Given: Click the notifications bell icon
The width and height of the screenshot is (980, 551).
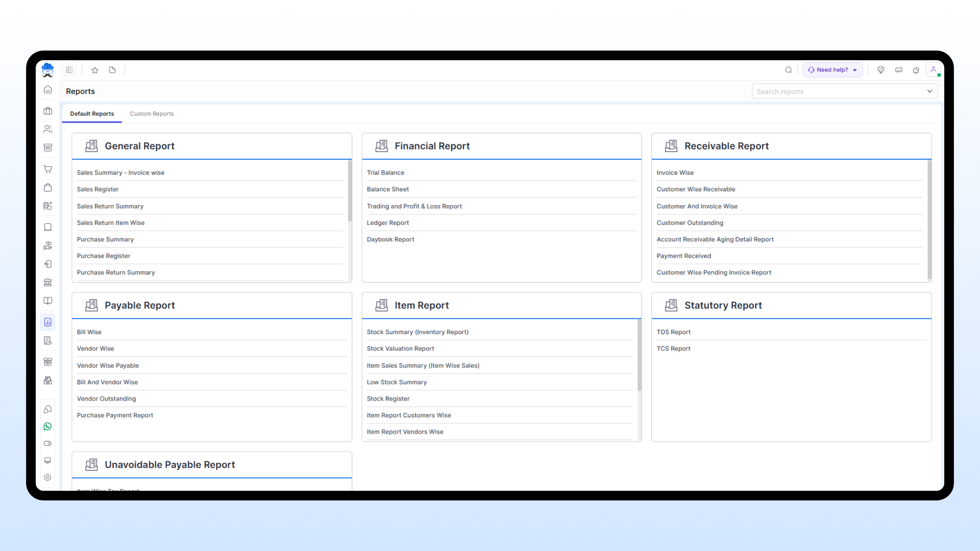Looking at the screenshot, I should coord(916,70).
